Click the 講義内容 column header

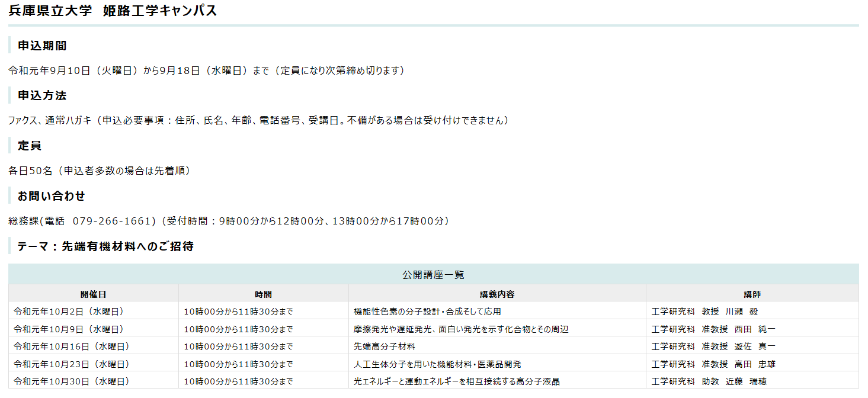pos(497,294)
